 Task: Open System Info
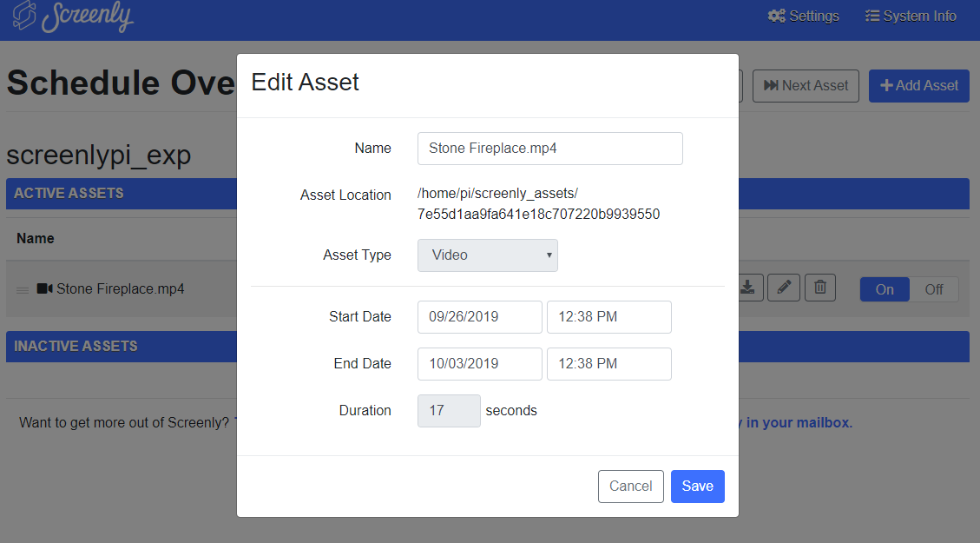(x=910, y=16)
